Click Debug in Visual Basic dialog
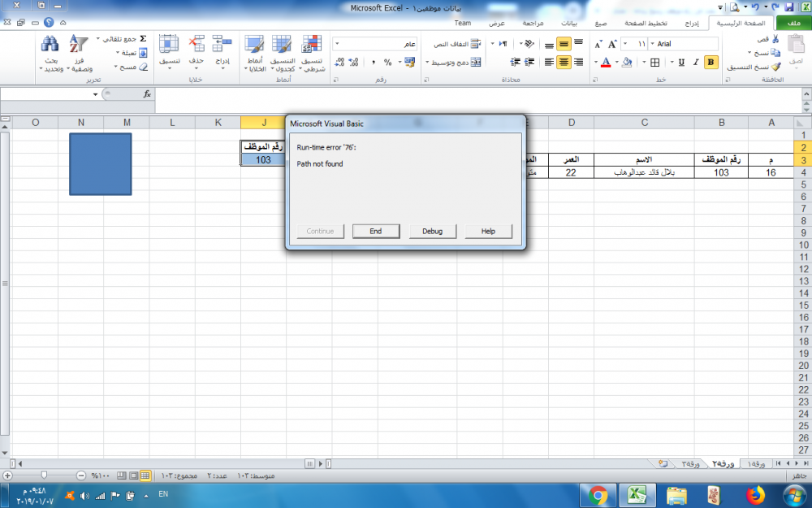The width and height of the screenshot is (812, 508). [432, 231]
